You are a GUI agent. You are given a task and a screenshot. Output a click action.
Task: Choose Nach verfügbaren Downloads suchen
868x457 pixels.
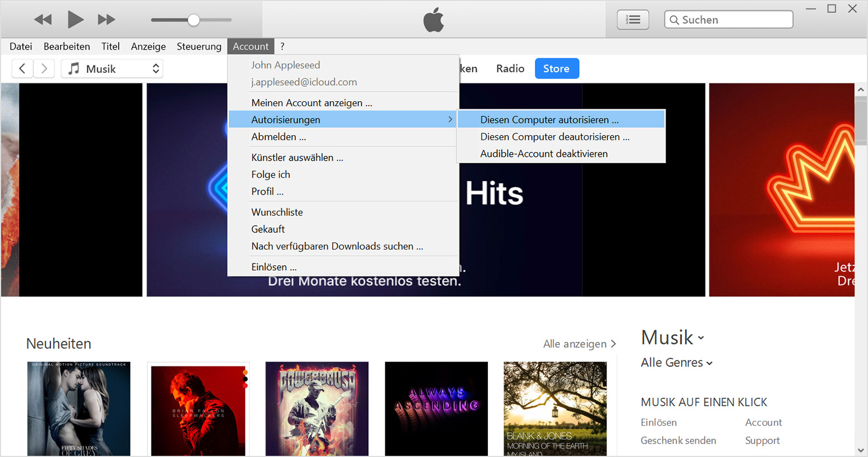pos(343,246)
